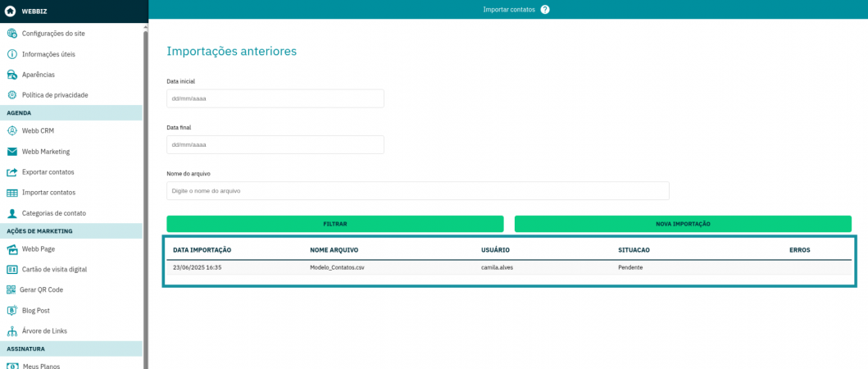Click the Configurações do site globe icon

12,34
